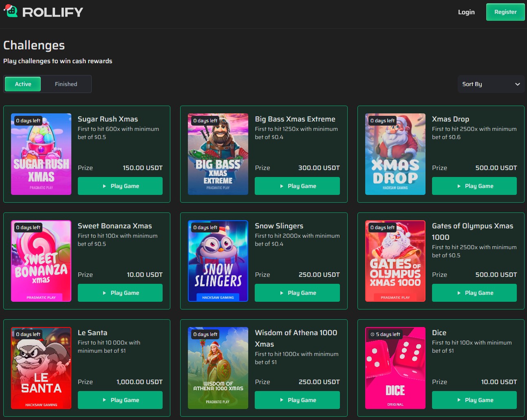The width and height of the screenshot is (527, 420).
Task: Click the 5 days left badge on Dice
Action: (385, 334)
